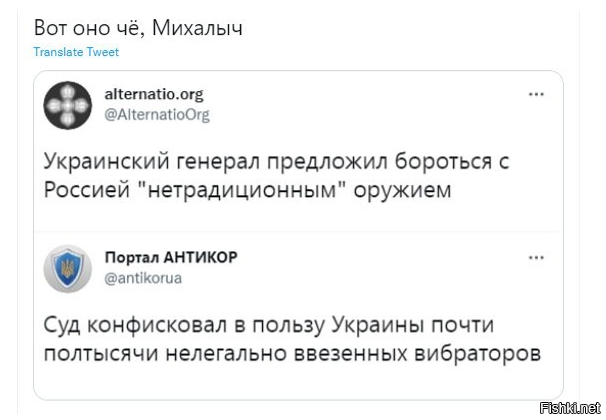
Task: Click the word Михалыч in main tweet
Action: [197, 28]
